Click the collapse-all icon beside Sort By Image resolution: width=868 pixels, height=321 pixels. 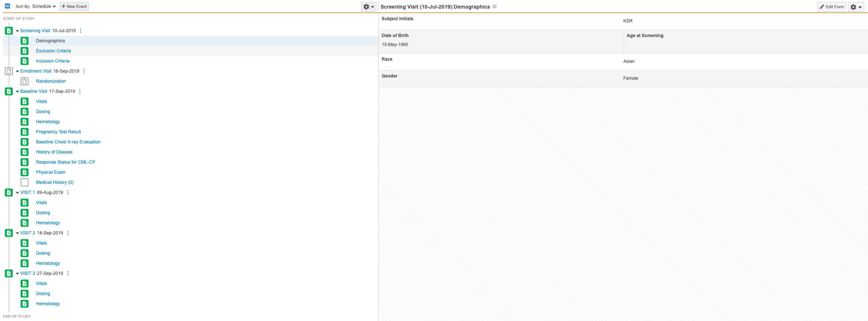tap(7, 6)
